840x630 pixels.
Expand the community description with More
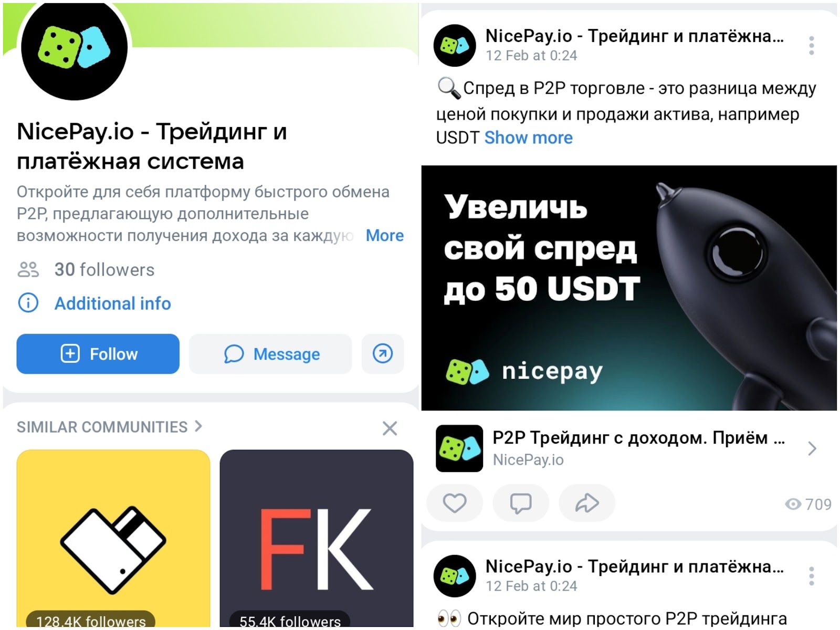tap(385, 235)
